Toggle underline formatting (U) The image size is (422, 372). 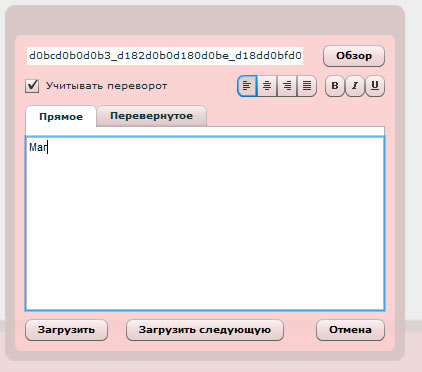[375, 86]
